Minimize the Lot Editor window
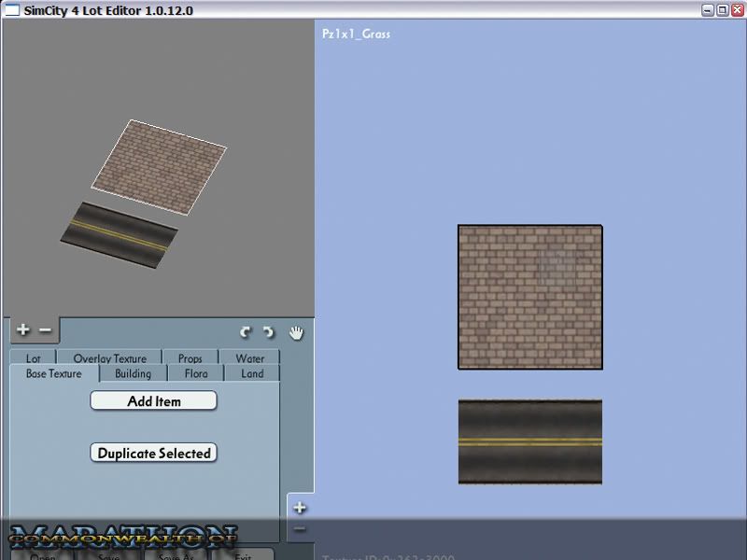This screenshot has height=560, width=747. (708, 10)
